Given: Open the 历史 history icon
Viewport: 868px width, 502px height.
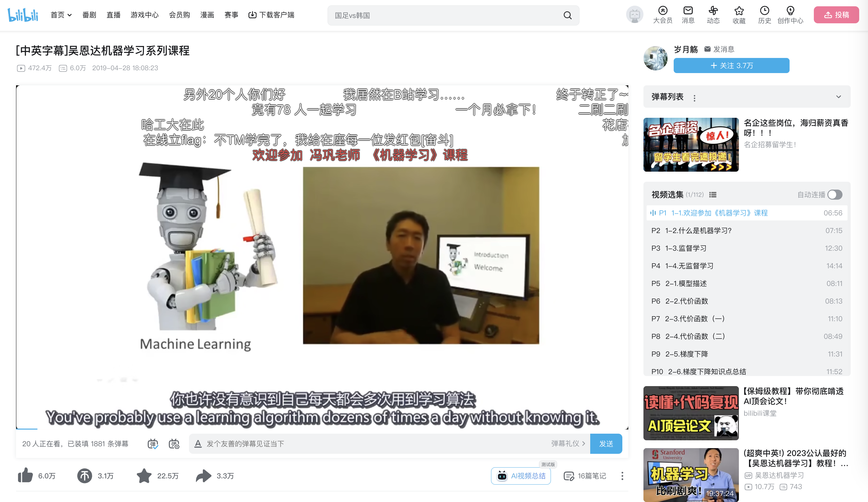Looking at the screenshot, I should click(764, 15).
